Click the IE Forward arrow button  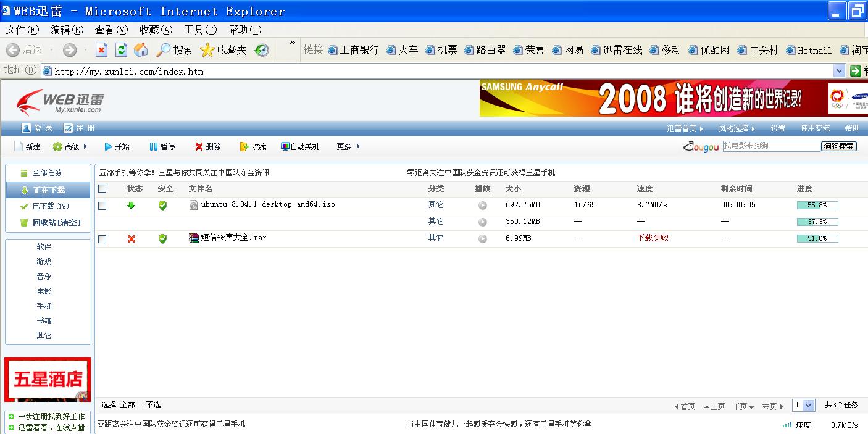click(x=70, y=50)
